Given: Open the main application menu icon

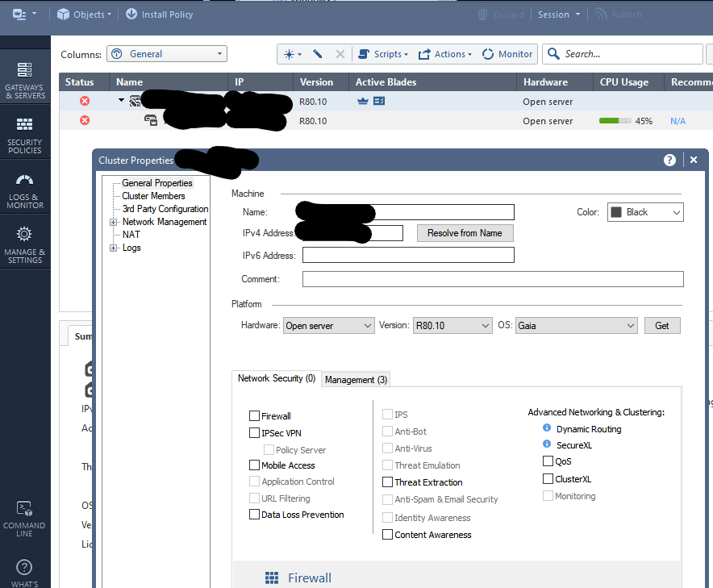Looking at the screenshot, I should [24, 15].
